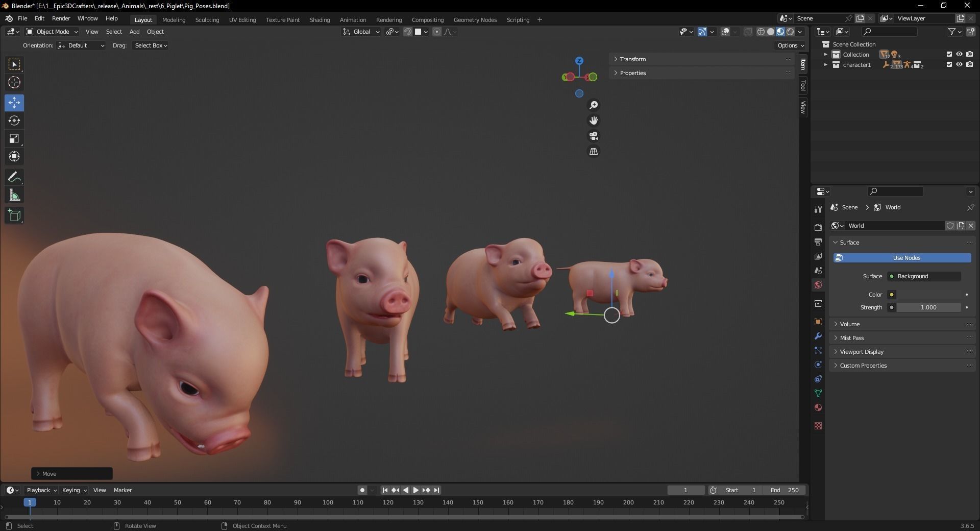The height and width of the screenshot is (531, 980).
Task: Toggle X-ray display button
Action: tap(748, 32)
